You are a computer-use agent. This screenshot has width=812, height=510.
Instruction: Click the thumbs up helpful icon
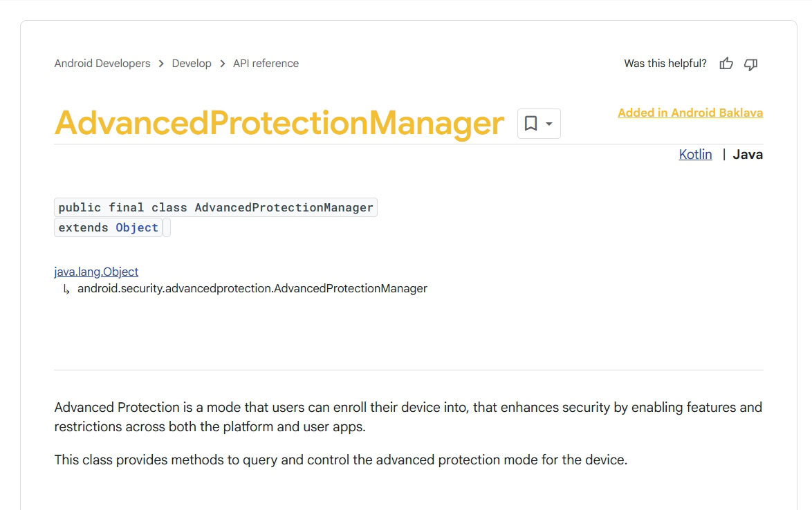pos(726,64)
